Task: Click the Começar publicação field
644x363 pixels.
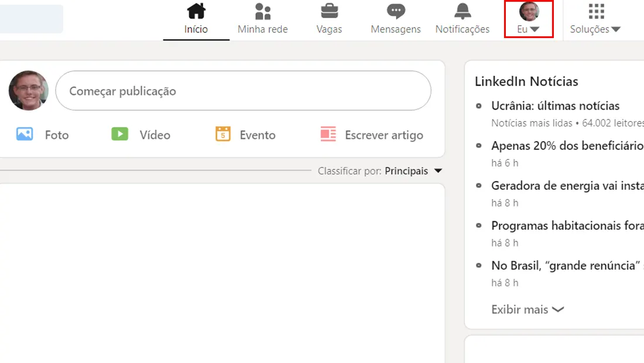Action: 243,91
